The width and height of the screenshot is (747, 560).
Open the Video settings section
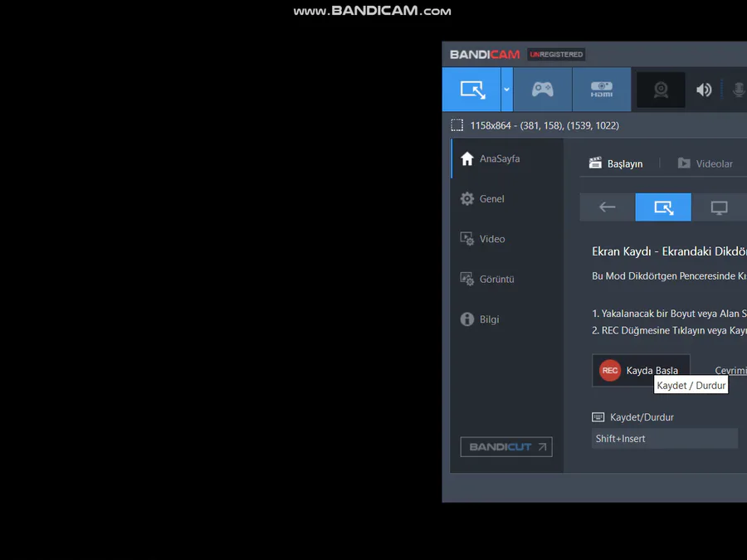[507, 239]
